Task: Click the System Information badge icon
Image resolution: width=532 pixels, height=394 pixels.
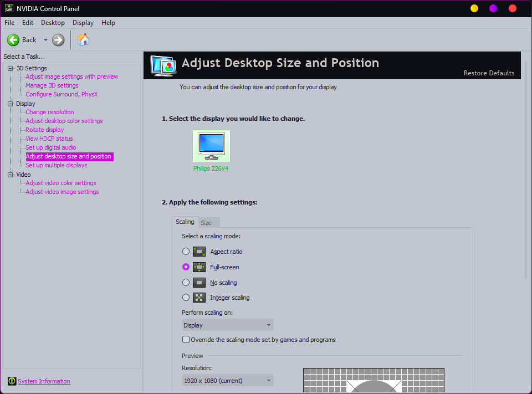Action: 12,381
